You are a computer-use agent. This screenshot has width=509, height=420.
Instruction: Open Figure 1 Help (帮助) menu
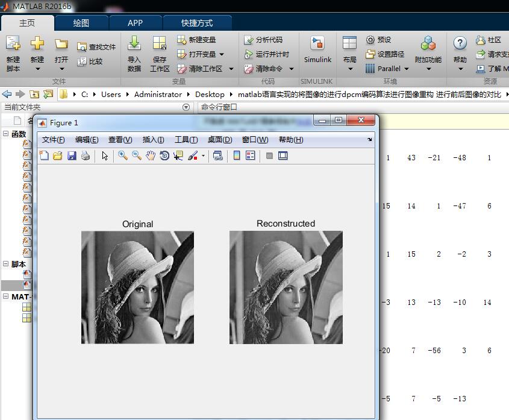[x=291, y=140]
